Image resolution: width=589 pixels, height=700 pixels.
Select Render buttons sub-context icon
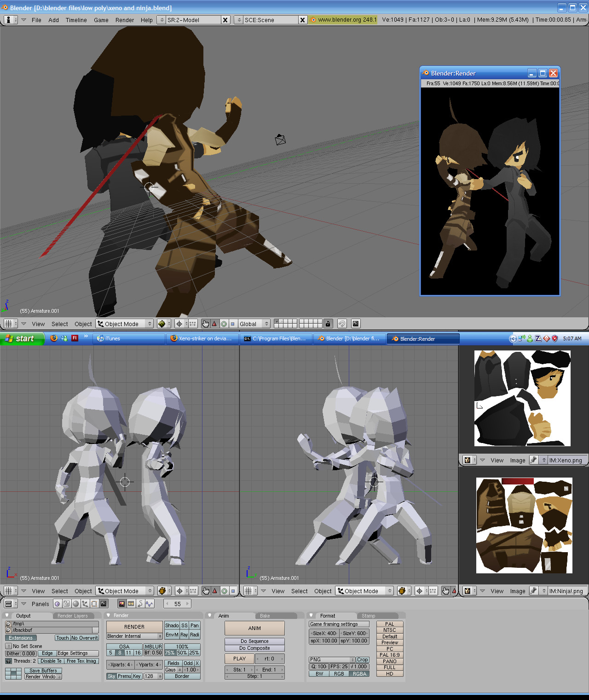coord(122,604)
